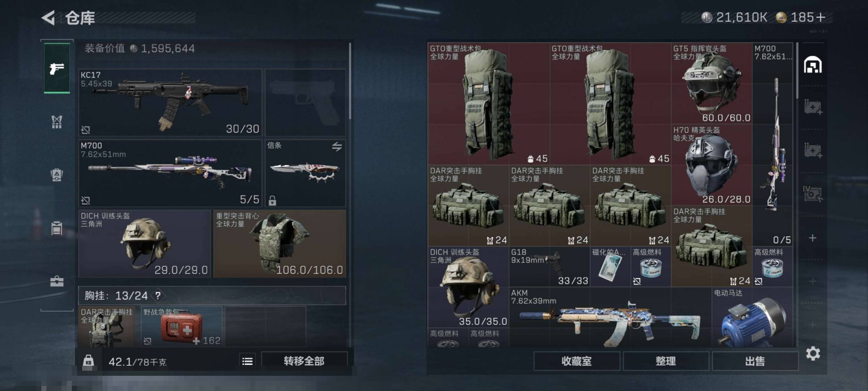Click the 出售 sell button
This screenshot has width=868, height=391.
pyautogui.click(x=755, y=361)
